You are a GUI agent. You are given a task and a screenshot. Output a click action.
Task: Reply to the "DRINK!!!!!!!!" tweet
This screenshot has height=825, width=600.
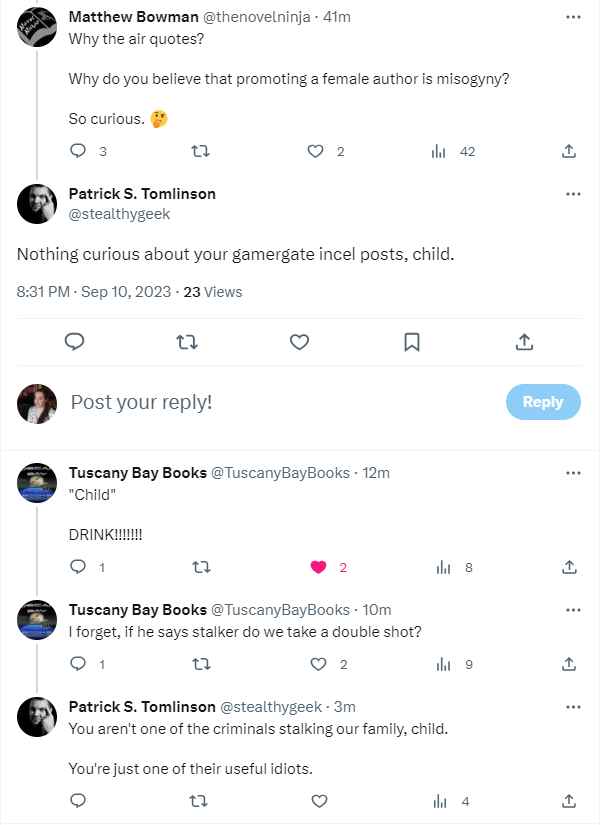click(x=78, y=567)
